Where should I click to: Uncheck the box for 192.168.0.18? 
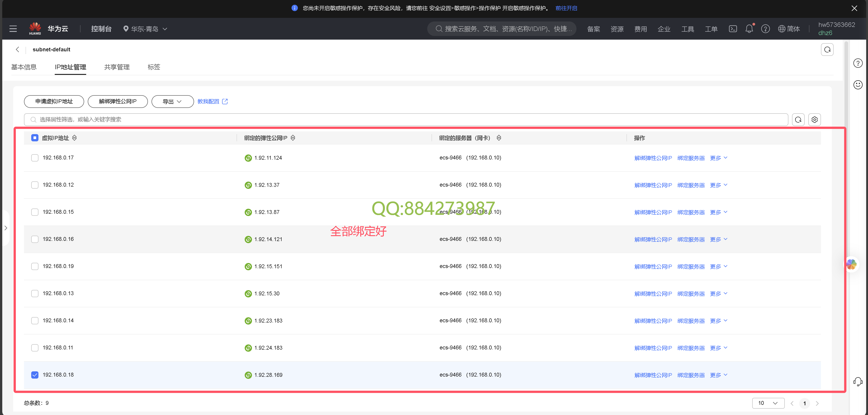click(x=35, y=375)
